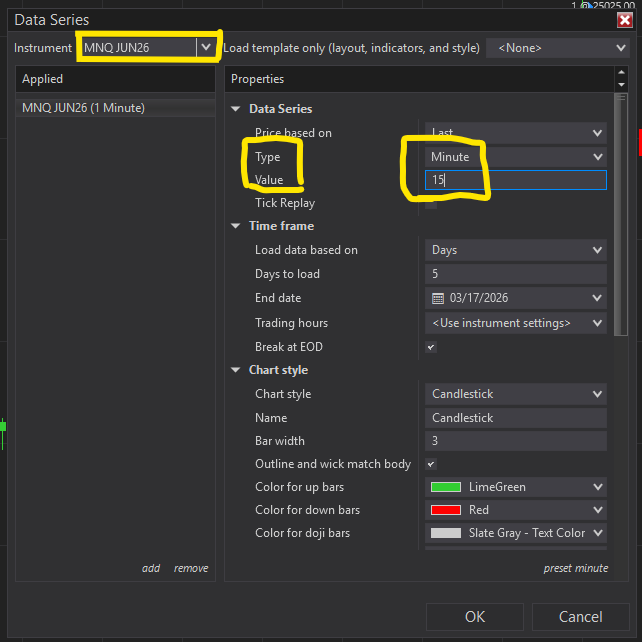Open the Load data based on dropdown
This screenshot has width=642, height=642.
pos(515,250)
